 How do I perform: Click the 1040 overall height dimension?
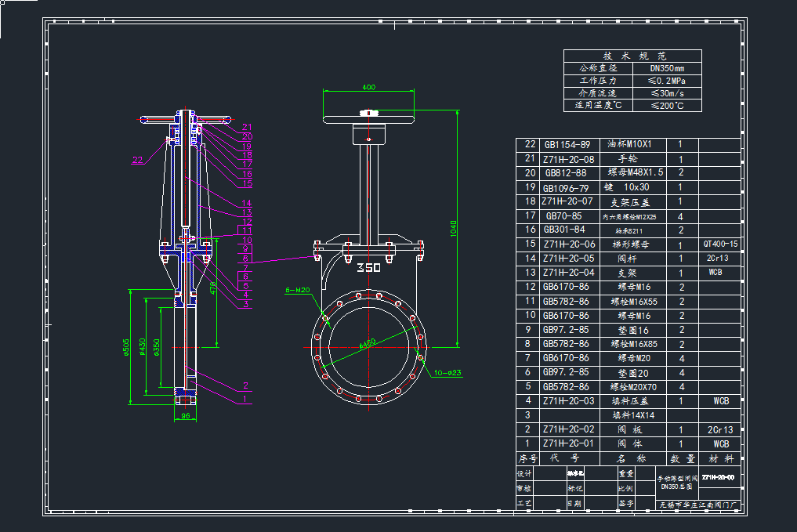[453, 227]
